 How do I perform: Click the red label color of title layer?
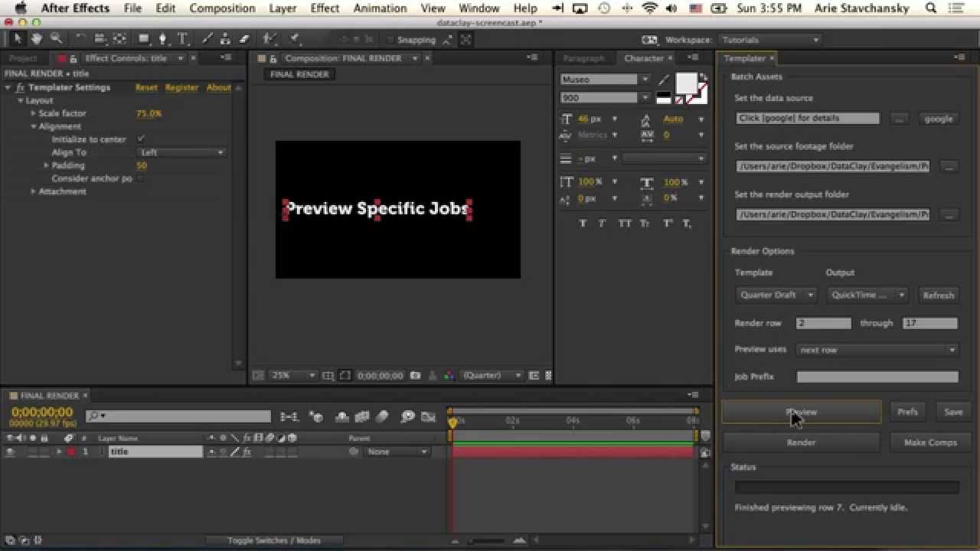(71, 452)
